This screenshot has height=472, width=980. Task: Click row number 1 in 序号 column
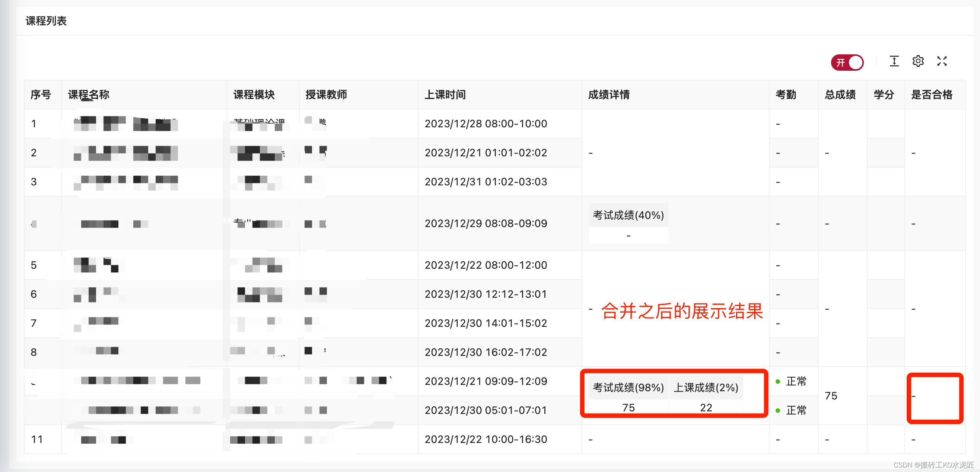pyautogui.click(x=34, y=124)
